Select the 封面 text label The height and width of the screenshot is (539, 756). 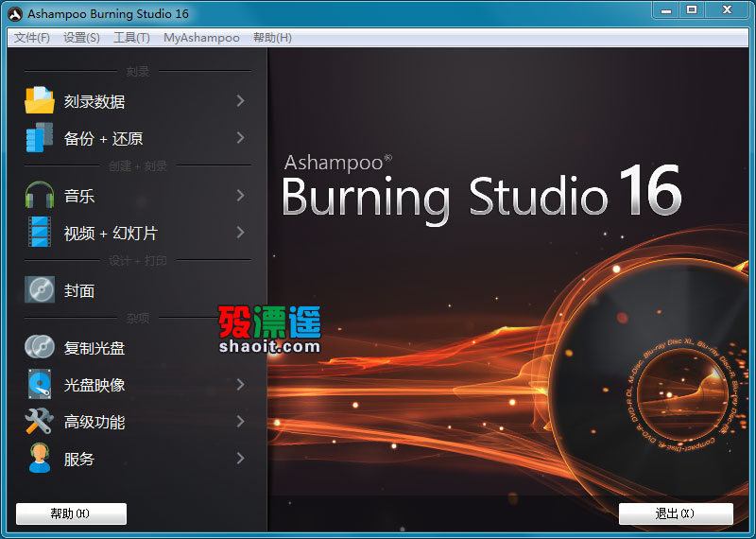(79, 290)
